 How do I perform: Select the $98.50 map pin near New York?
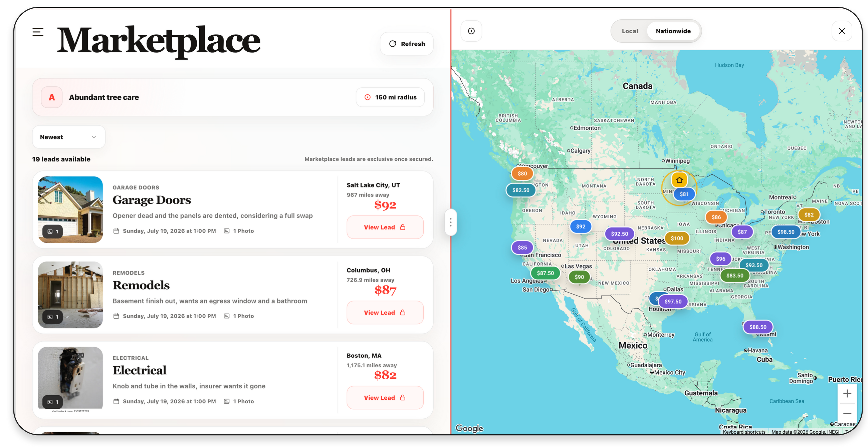786,232
